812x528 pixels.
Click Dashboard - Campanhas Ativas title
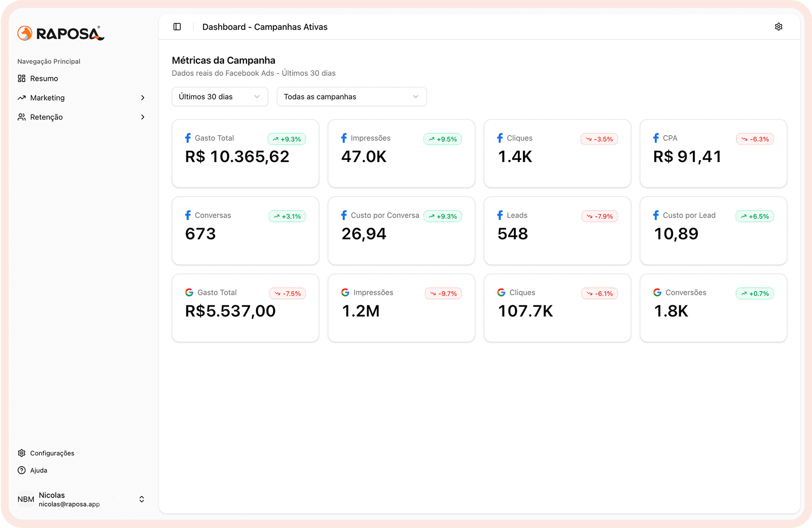pos(265,27)
